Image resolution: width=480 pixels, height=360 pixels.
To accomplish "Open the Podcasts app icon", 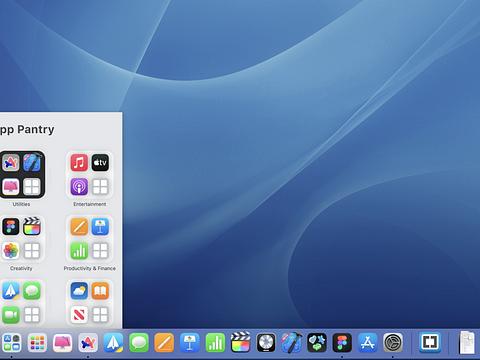I will [x=79, y=186].
